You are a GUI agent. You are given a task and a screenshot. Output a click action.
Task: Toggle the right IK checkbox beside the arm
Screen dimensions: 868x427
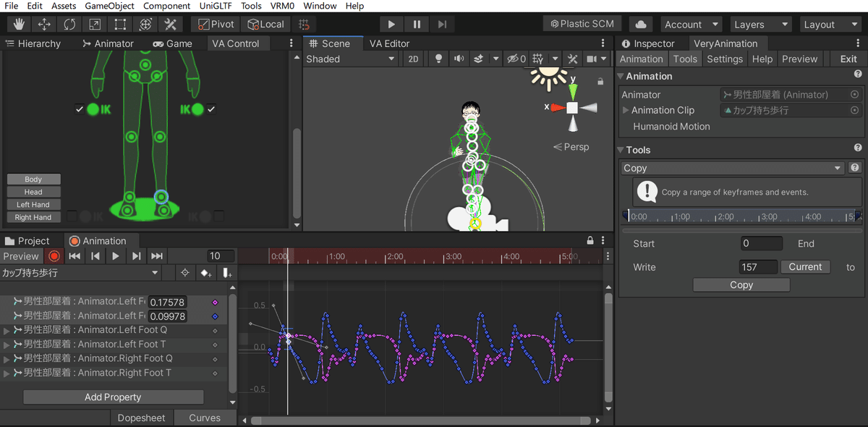point(211,109)
